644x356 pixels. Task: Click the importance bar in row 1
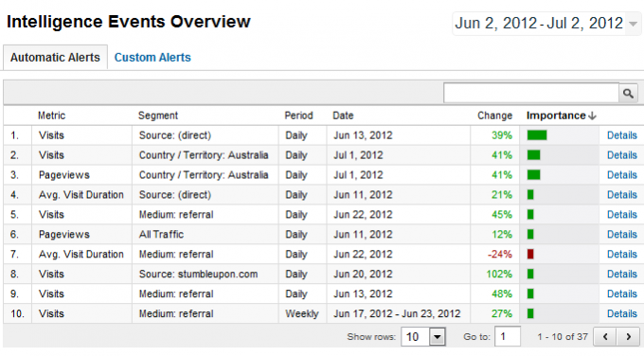537,135
